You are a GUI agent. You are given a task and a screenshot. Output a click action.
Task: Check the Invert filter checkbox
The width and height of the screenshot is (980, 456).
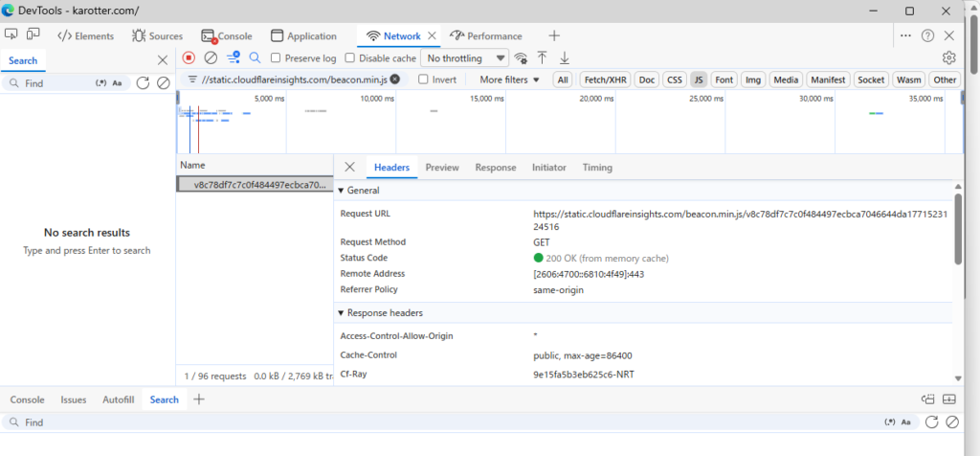click(423, 80)
